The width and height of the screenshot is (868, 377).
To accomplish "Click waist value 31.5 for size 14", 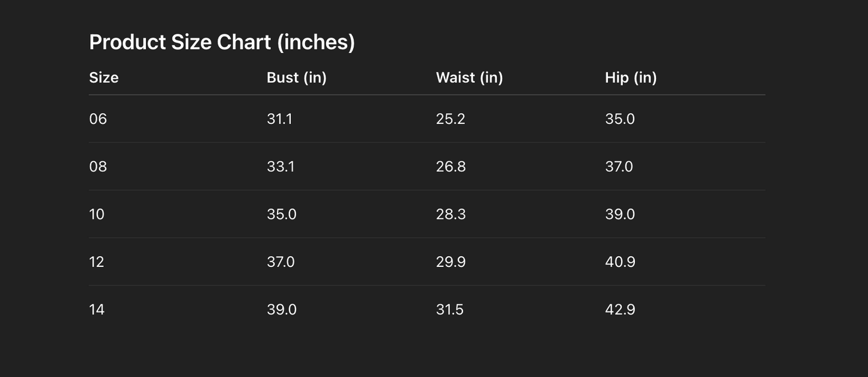I will (x=450, y=309).
